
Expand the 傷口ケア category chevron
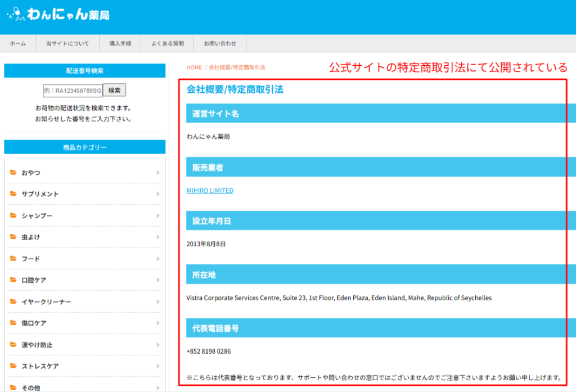coord(157,323)
